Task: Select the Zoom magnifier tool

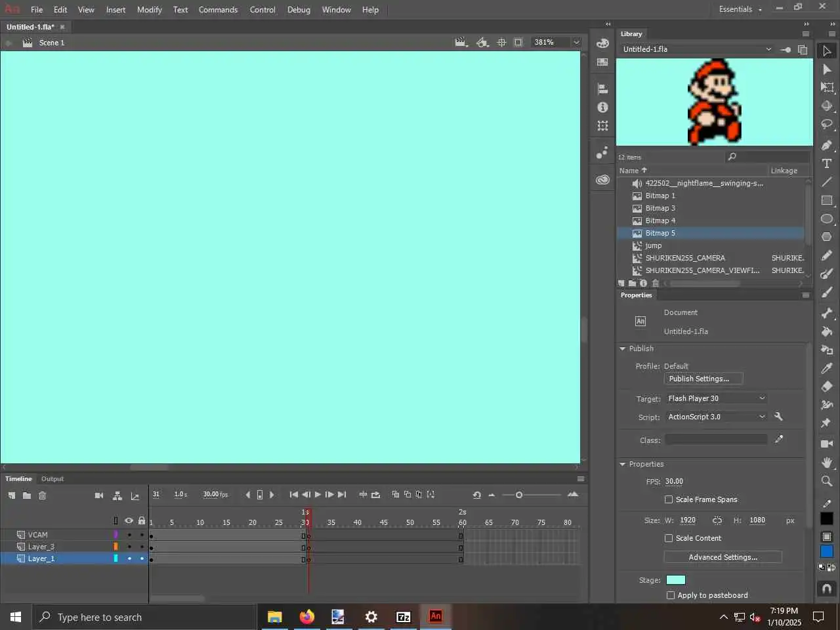Action: click(x=827, y=481)
